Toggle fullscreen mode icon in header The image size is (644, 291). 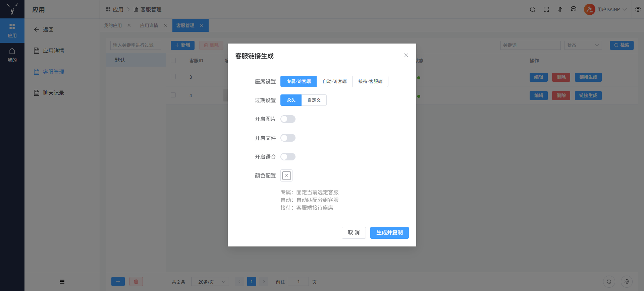pyautogui.click(x=546, y=9)
